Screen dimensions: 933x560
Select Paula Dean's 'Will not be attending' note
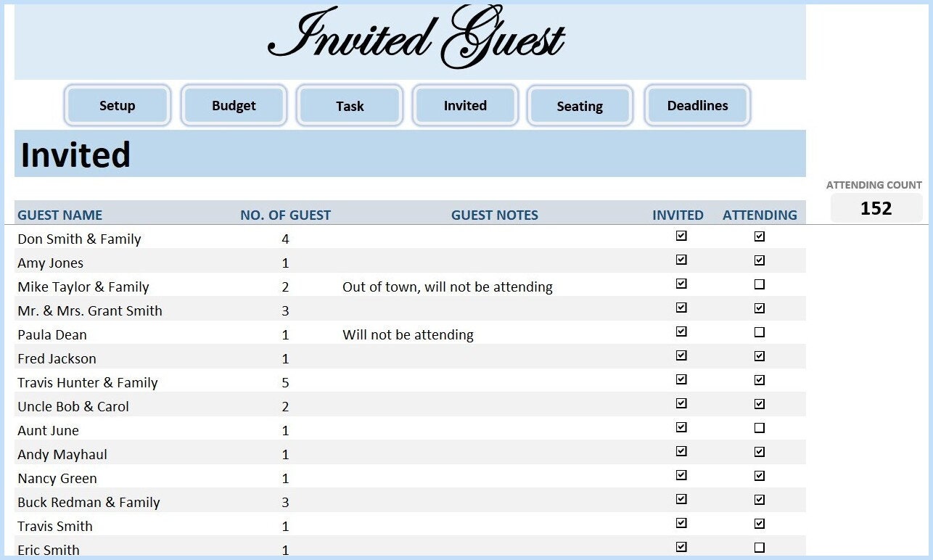(x=408, y=335)
